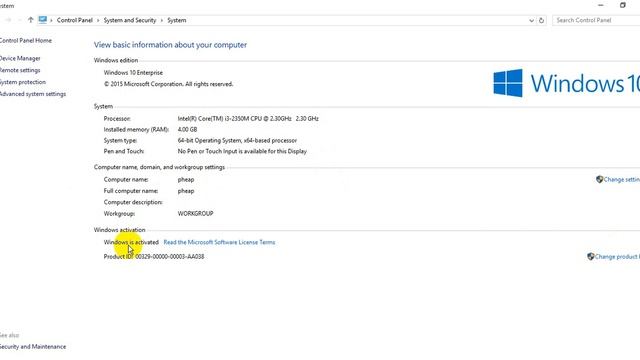Viewport: 640px width, 360px height.
Task: Click Change product key link
Action: pyautogui.click(x=617, y=256)
